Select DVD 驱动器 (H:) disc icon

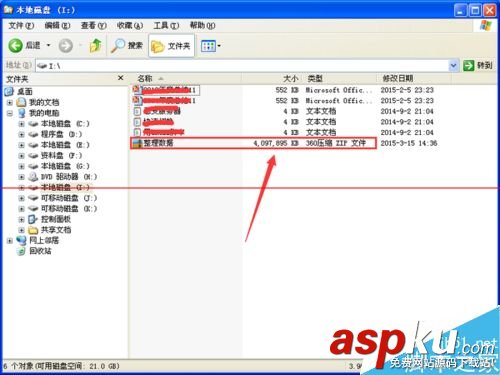coord(33,177)
